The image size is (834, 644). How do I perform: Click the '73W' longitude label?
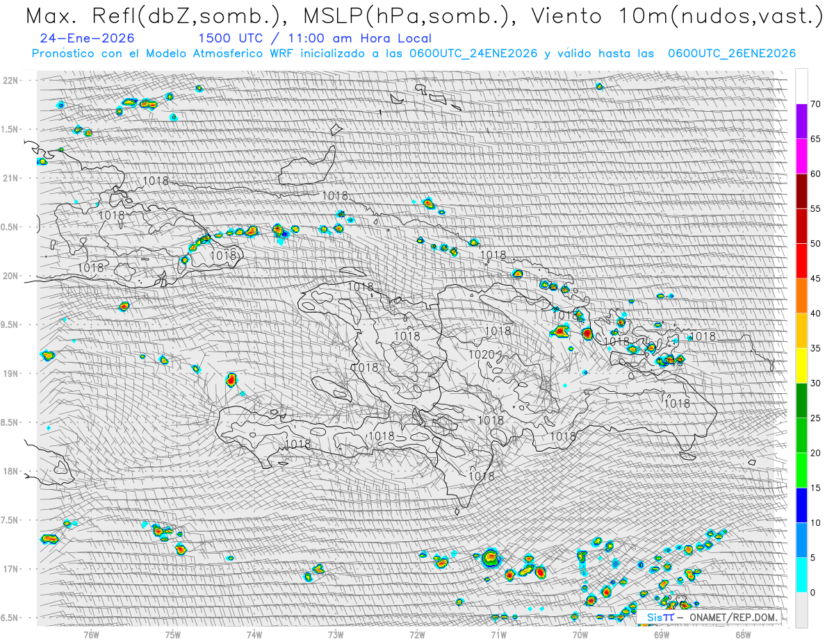(336, 634)
